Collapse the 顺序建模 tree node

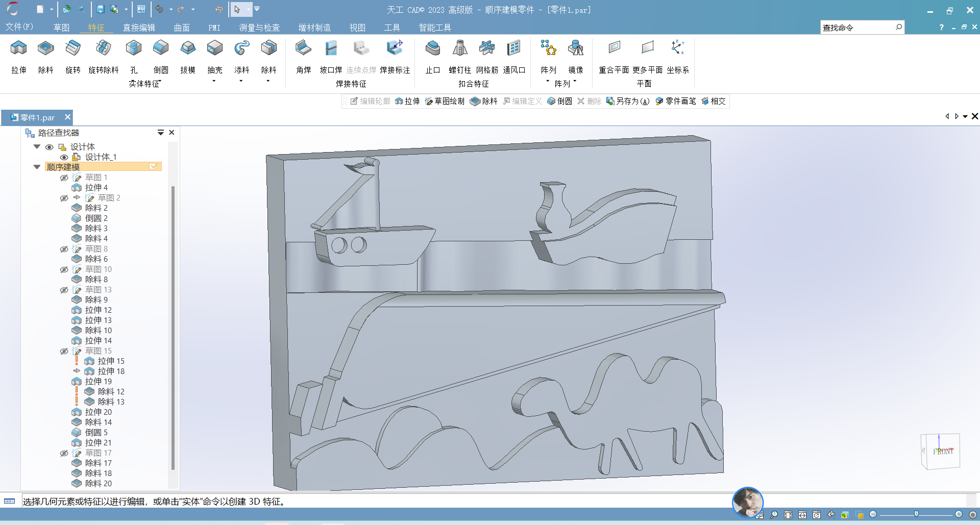click(x=37, y=167)
